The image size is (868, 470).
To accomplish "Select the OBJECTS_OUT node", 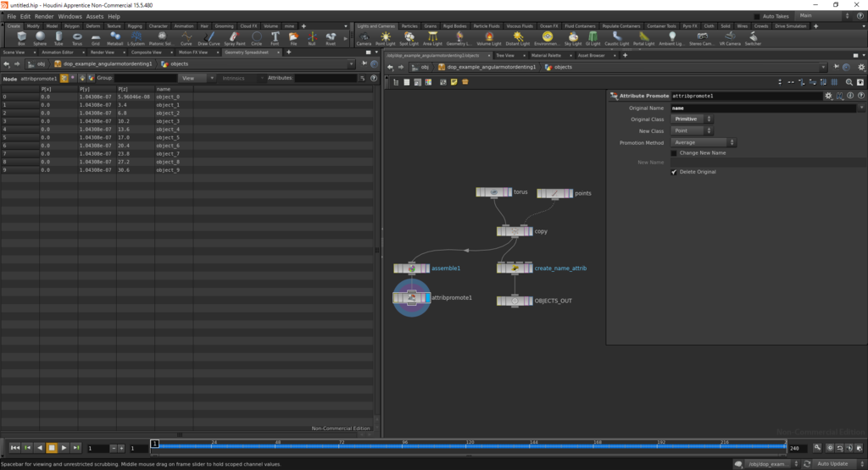I will click(x=515, y=301).
